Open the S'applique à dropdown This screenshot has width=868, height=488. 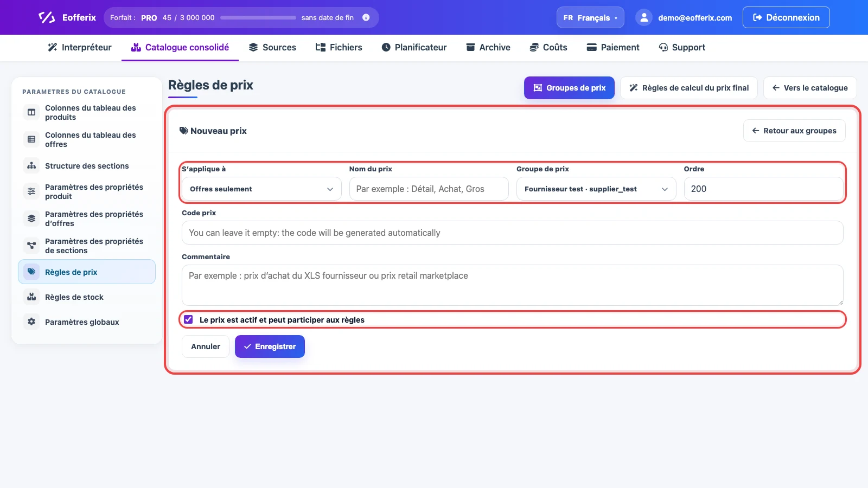click(x=261, y=189)
